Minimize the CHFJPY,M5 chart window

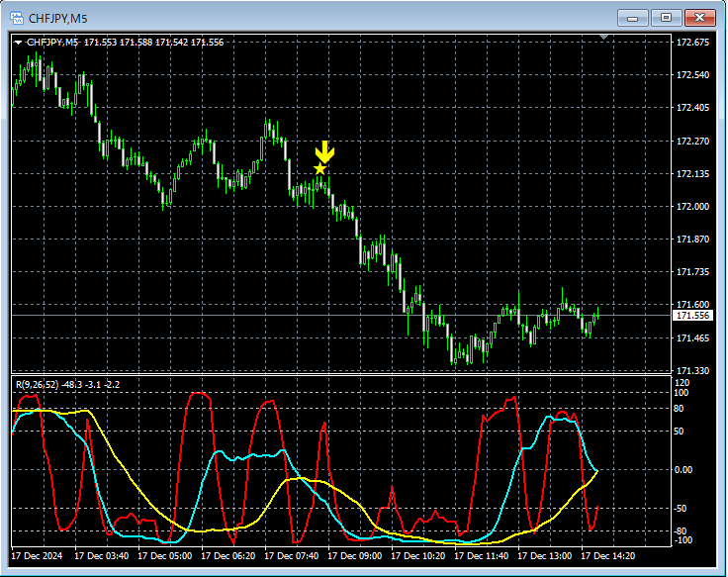pos(632,18)
